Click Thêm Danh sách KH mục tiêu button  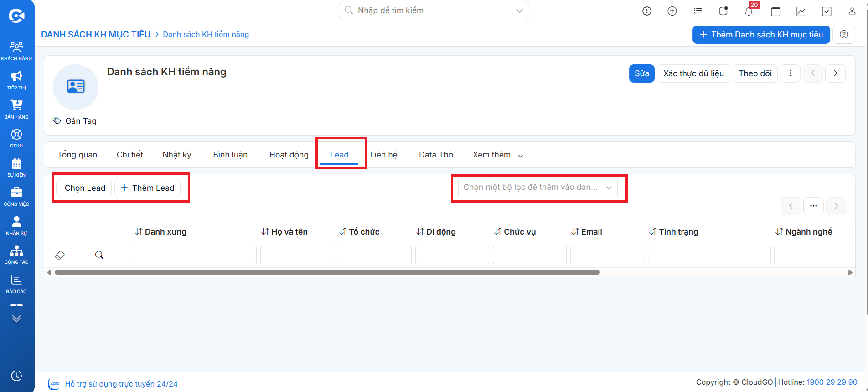click(x=761, y=35)
